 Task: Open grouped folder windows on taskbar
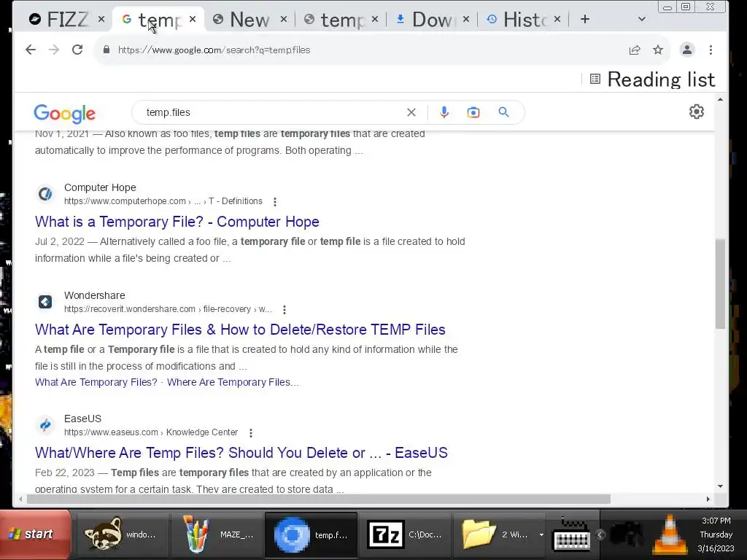coord(499,534)
